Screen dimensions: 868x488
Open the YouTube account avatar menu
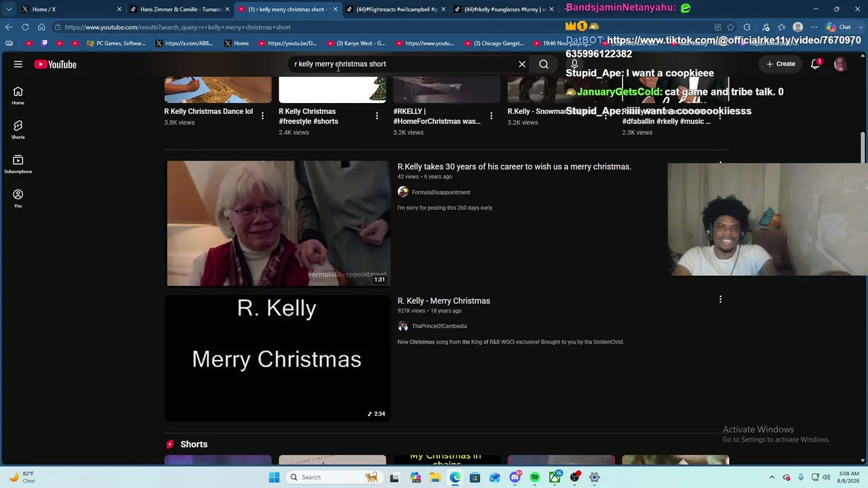click(x=840, y=64)
